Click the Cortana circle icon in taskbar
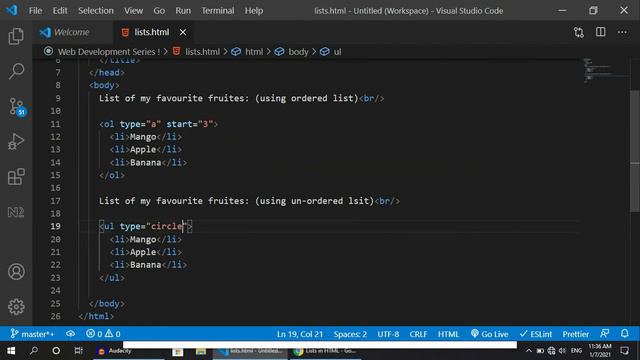640x360 pixels. (x=56, y=351)
